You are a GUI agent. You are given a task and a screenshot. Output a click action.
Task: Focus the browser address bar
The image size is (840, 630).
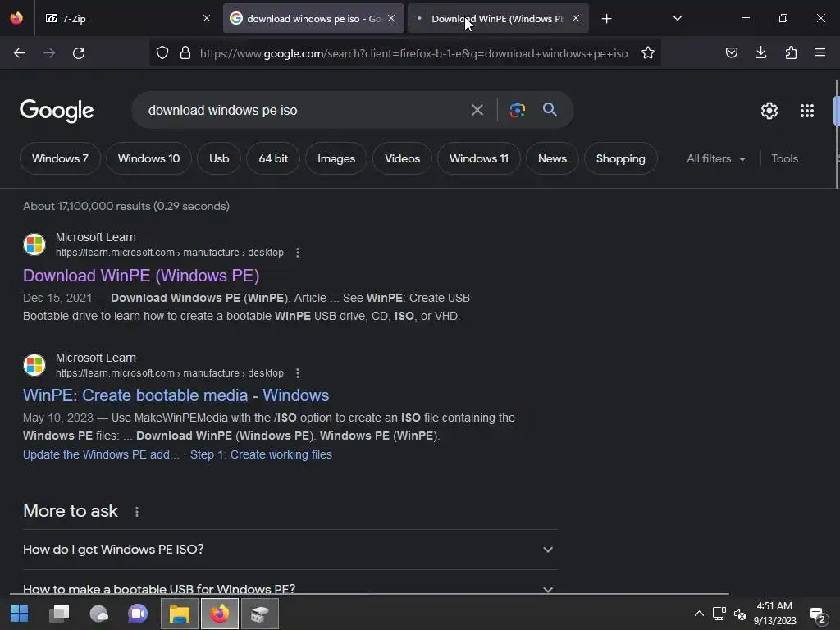coord(413,53)
